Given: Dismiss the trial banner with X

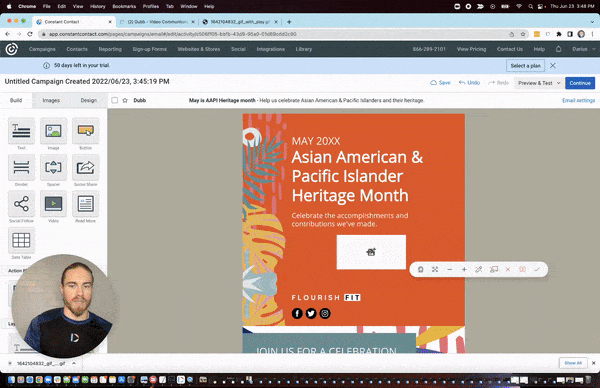Looking at the screenshot, I should 553,66.
